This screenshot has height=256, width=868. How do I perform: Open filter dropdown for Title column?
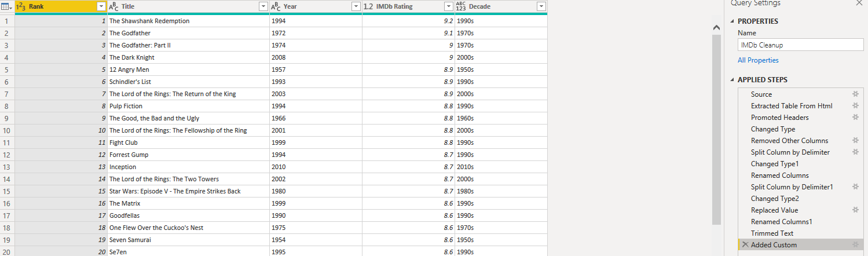(x=263, y=6)
